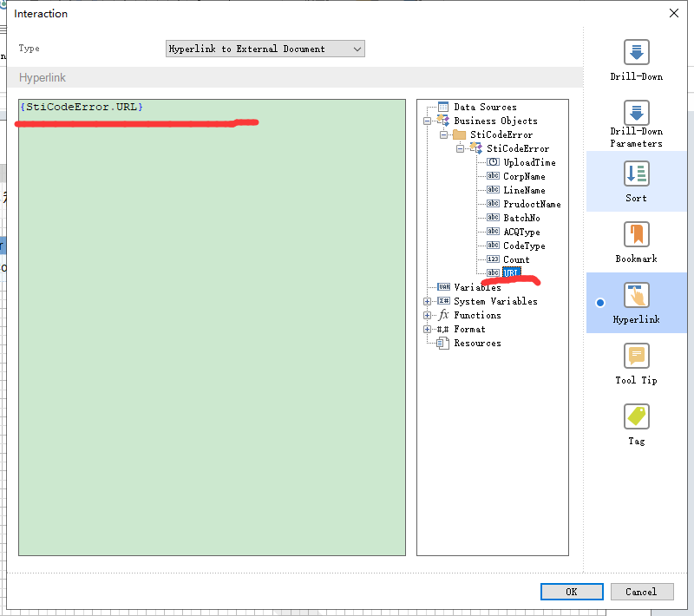Open the Tag interaction section

coord(636,424)
